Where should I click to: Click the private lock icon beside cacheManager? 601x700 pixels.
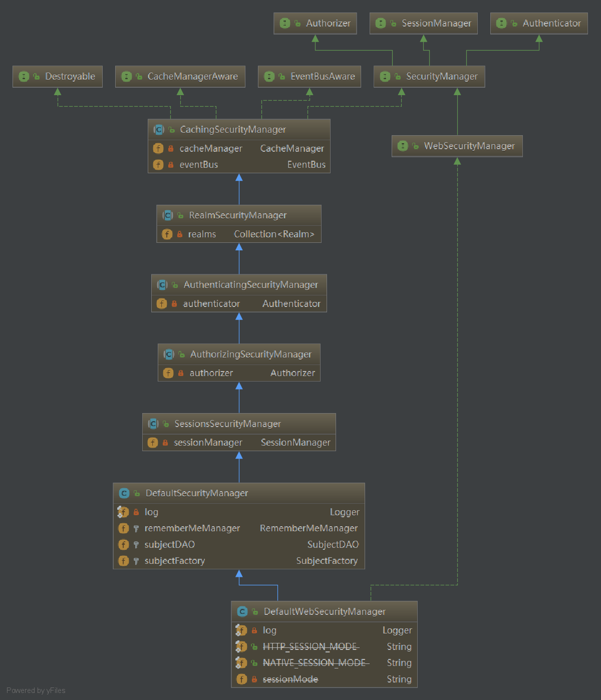171,148
